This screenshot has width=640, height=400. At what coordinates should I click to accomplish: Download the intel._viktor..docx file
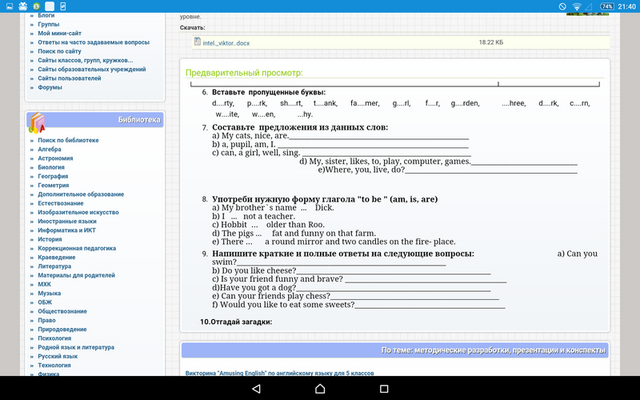point(226,43)
